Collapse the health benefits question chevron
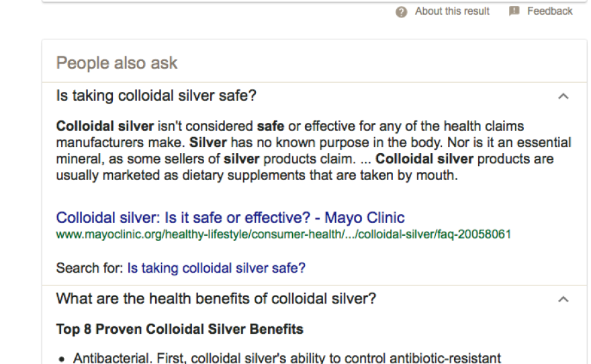The image size is (591, 364). tap(563, 300)
